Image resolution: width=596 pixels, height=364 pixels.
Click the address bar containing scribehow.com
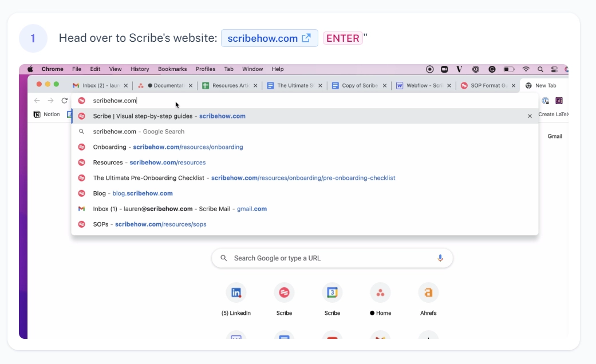(305, 100)
